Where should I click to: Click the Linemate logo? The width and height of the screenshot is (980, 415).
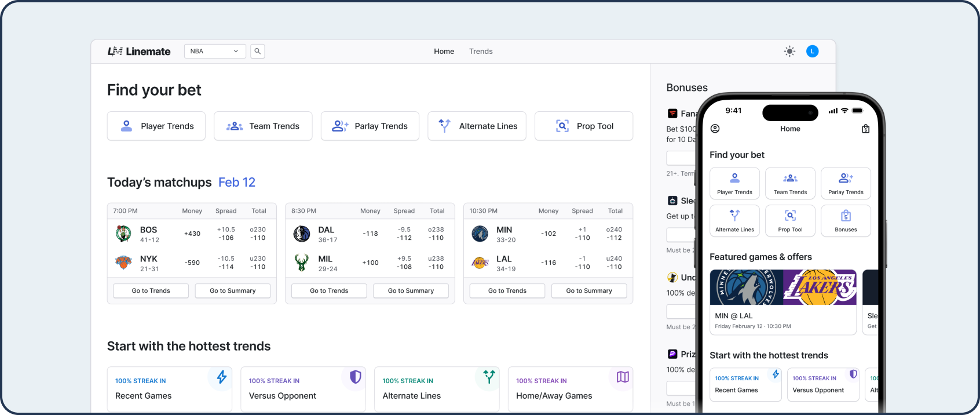click(139, 52)
